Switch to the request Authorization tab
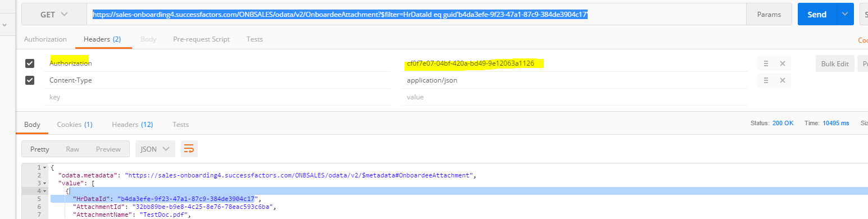 click(x=46, y=39)
